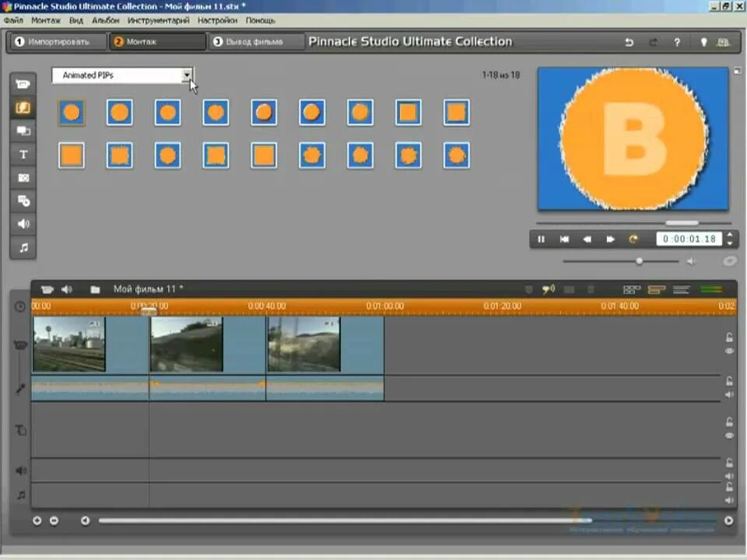
Task: Hide the main video track eye
Action: (729, 351)
